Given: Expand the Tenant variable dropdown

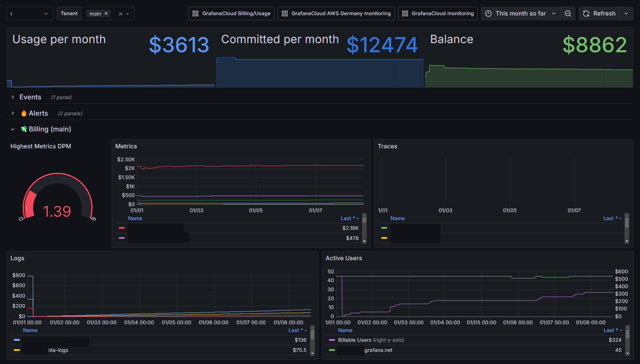Looking at the screenshot, I should point(127,14).
